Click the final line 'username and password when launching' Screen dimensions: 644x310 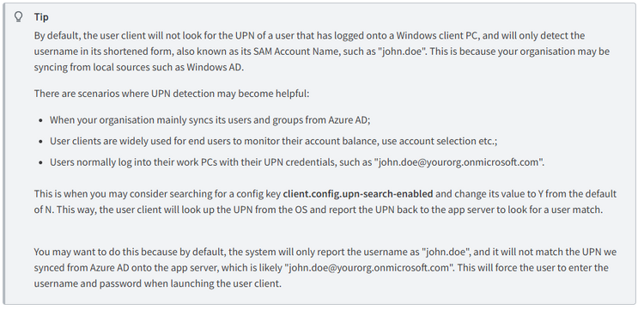[x=158, y=283]
